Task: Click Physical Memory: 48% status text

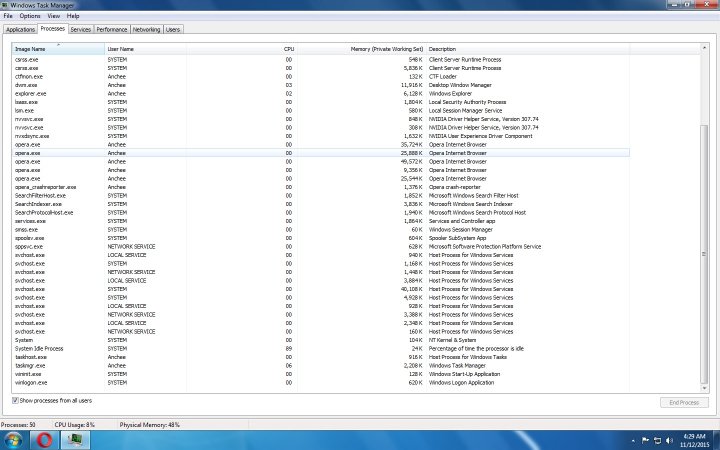Action: point(149,425)
